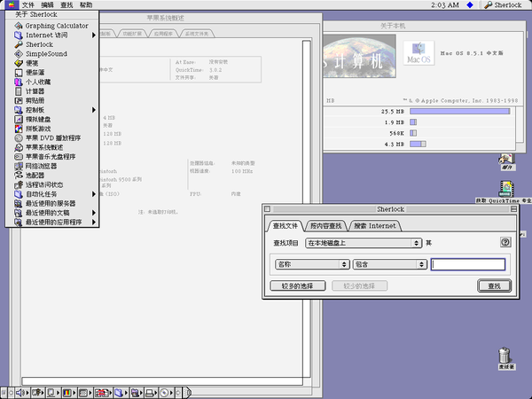
Task: Open the 包含 condition dropdown
Action: [x=390, y=264]
